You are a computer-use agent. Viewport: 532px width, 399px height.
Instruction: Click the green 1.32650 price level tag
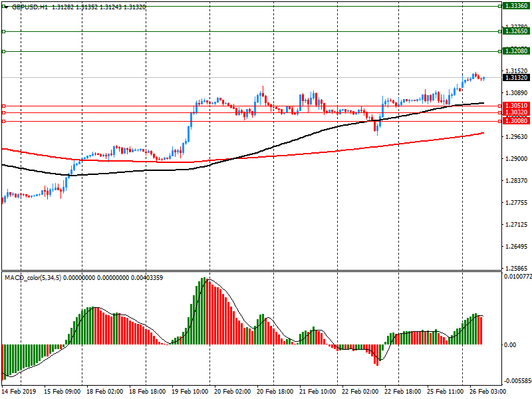516,31
